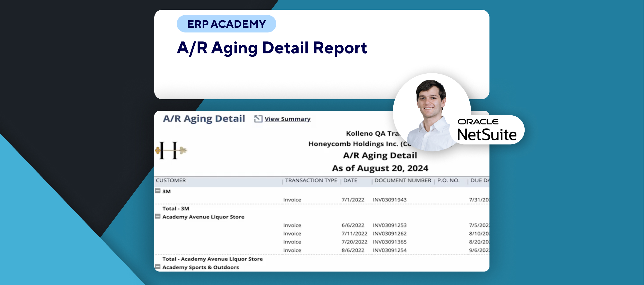Click the P.O. No. column header
644x285 pixels.
point(448,180)
